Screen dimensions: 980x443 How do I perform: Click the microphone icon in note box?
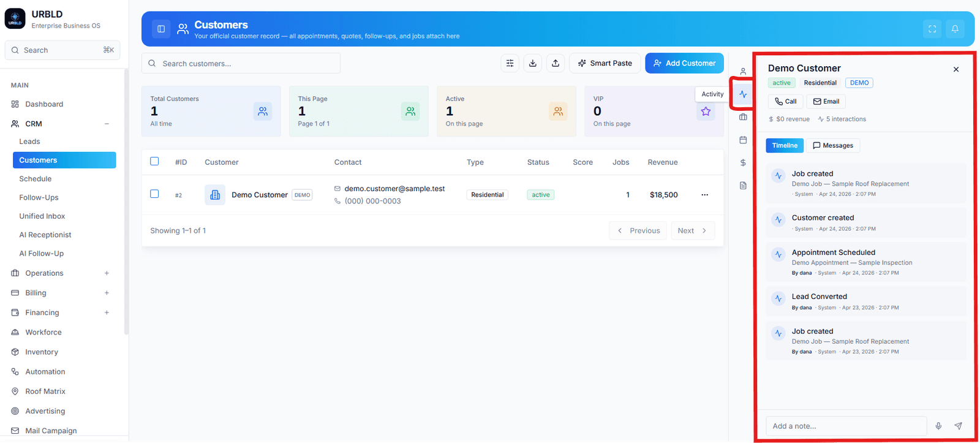pyautogui.click(x=938, y=426)
